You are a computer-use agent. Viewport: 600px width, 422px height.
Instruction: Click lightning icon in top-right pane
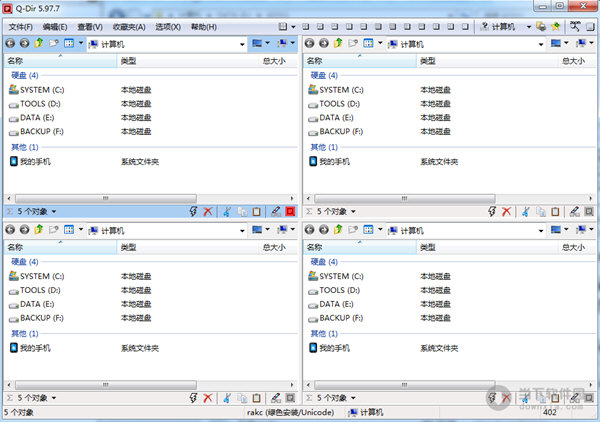click(x=492, y=212)
